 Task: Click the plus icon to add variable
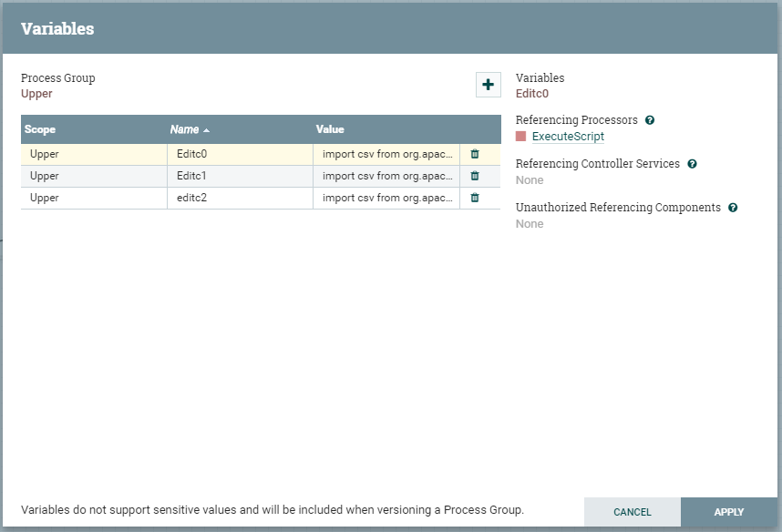pyautogui.click(x=488, y=85)
